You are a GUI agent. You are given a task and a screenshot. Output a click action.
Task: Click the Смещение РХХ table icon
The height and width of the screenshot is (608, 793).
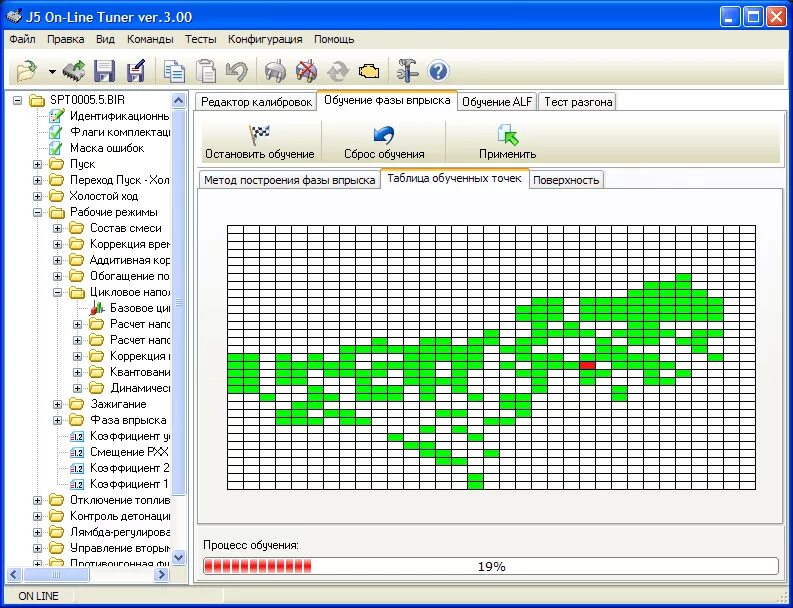77,452
